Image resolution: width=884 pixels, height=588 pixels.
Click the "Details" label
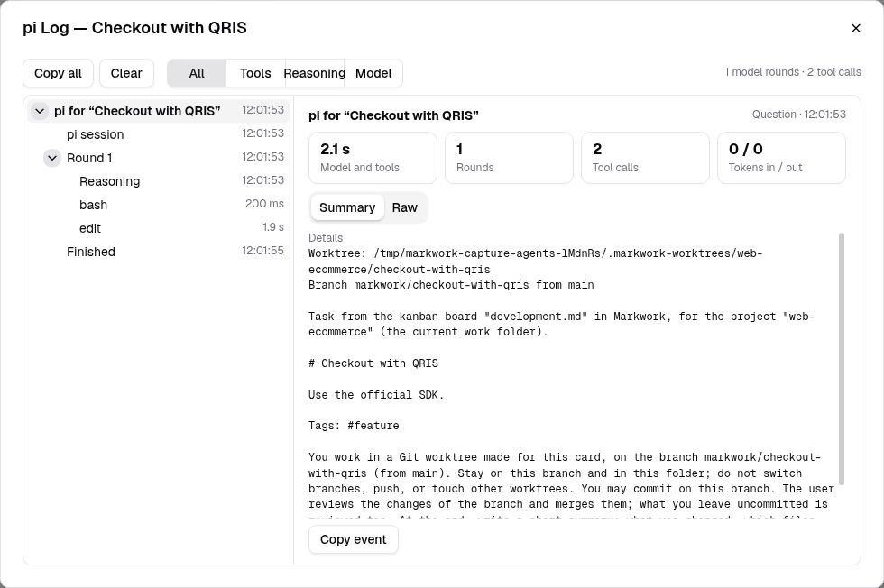pos(326,238)
